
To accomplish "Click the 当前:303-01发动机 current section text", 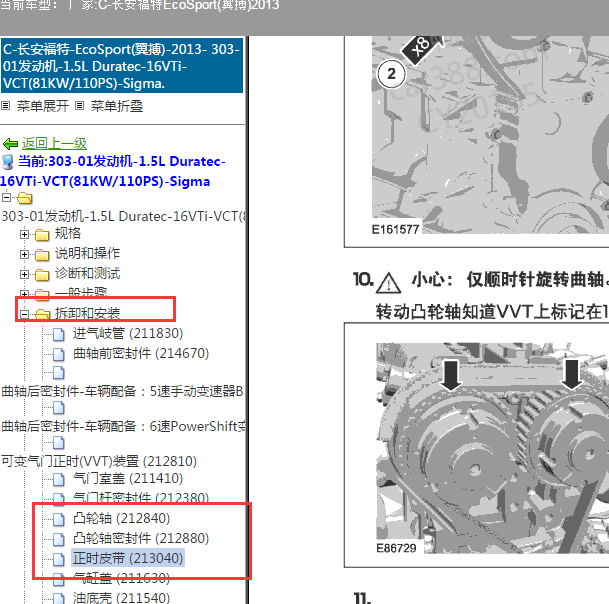I will 113,171.
